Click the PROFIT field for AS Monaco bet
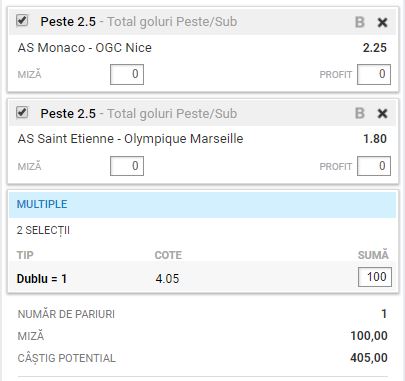The height and width of the screenshot is (381, 405). tap(374, 74)
